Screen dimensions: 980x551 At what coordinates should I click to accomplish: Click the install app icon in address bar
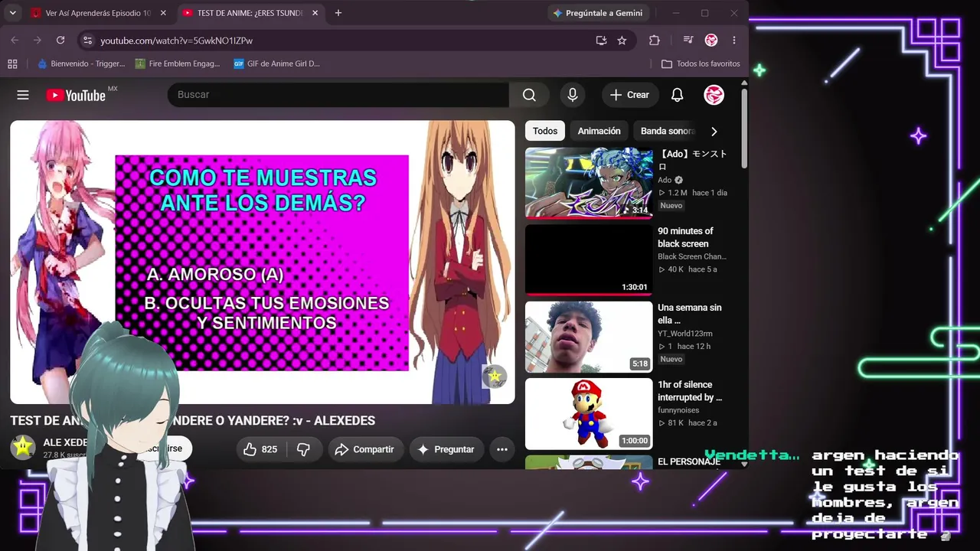(601, 41)
